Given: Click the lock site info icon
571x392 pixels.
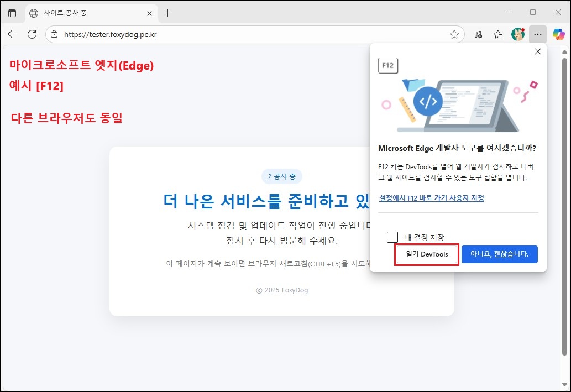Looking at the screenshot, I should point(54,34).
